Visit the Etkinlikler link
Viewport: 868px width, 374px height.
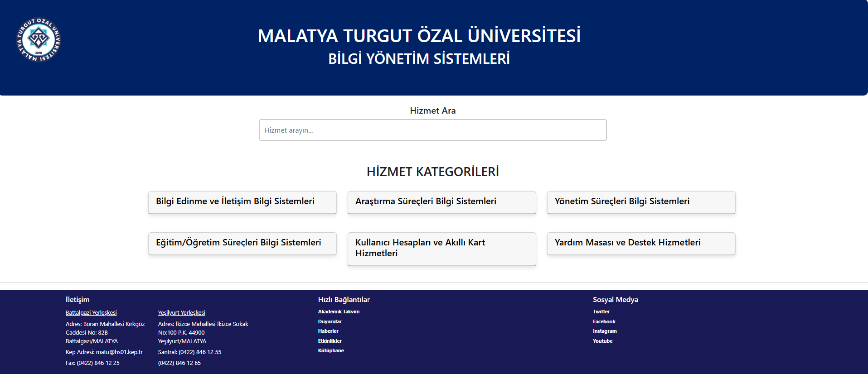[330, 341]
